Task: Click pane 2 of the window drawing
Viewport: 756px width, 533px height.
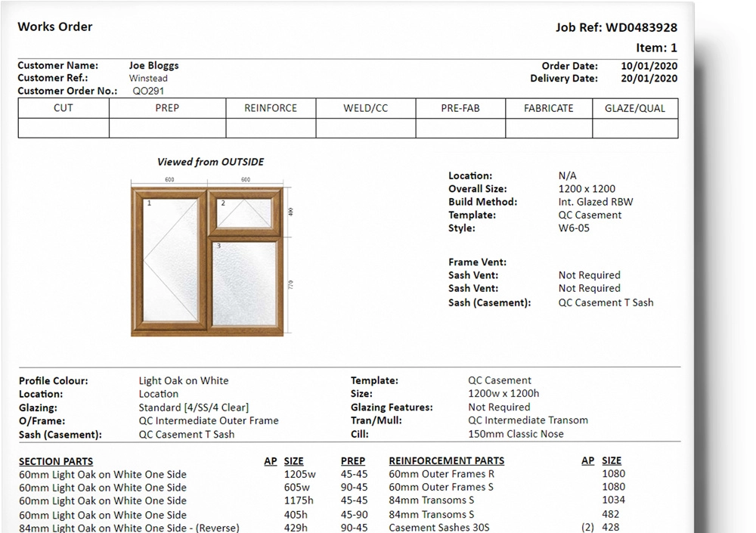Action: click(244, 212)
